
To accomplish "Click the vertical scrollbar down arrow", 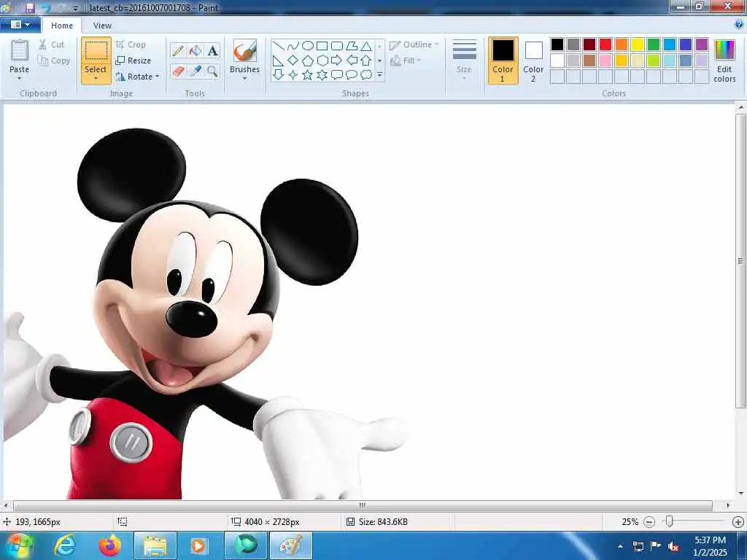I will click(x=741, y=494).
